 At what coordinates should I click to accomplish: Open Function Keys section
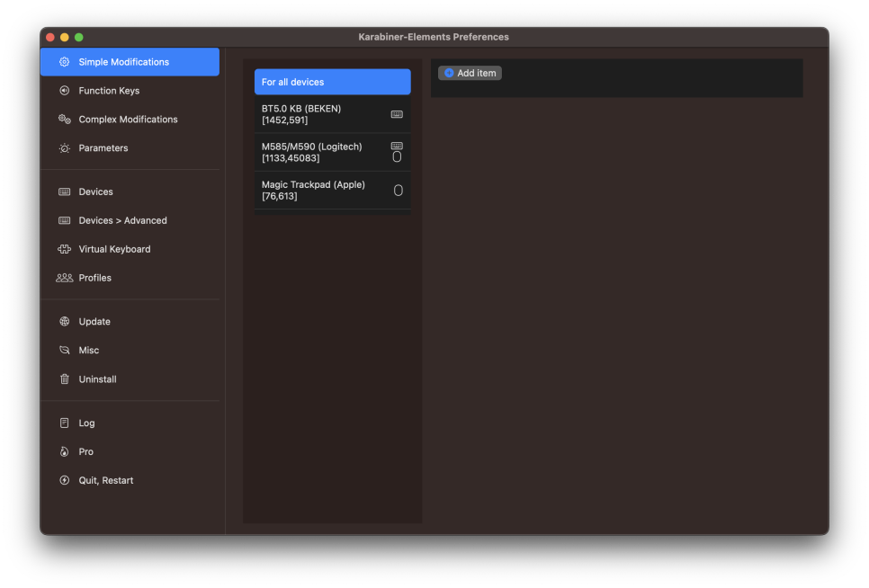tap(130, 90)
